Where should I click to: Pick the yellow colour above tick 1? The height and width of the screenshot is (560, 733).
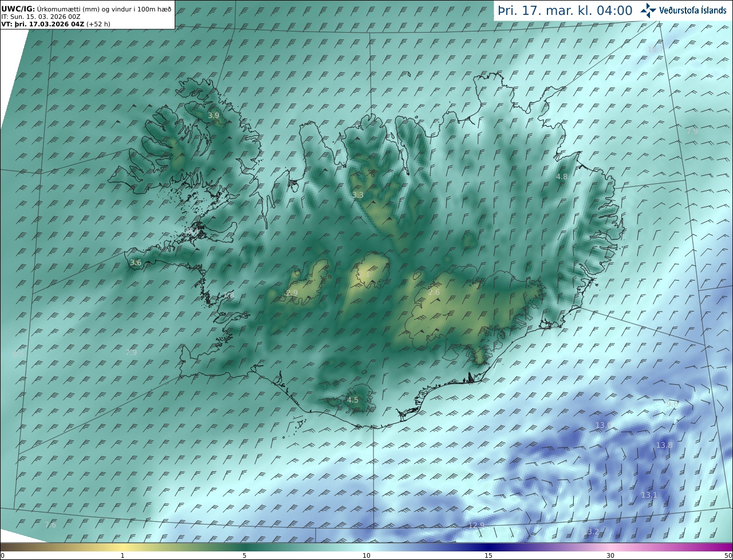[123, 547]
